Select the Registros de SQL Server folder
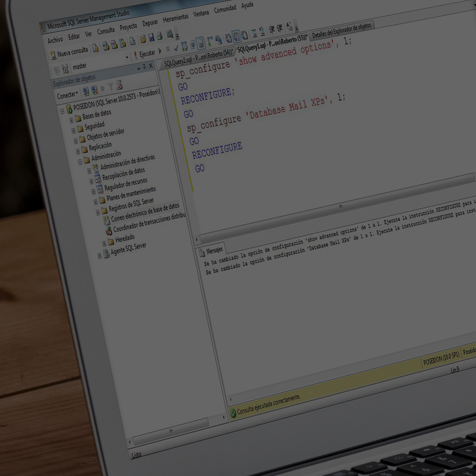Viewport: 476px width, 476px height. 131,204
